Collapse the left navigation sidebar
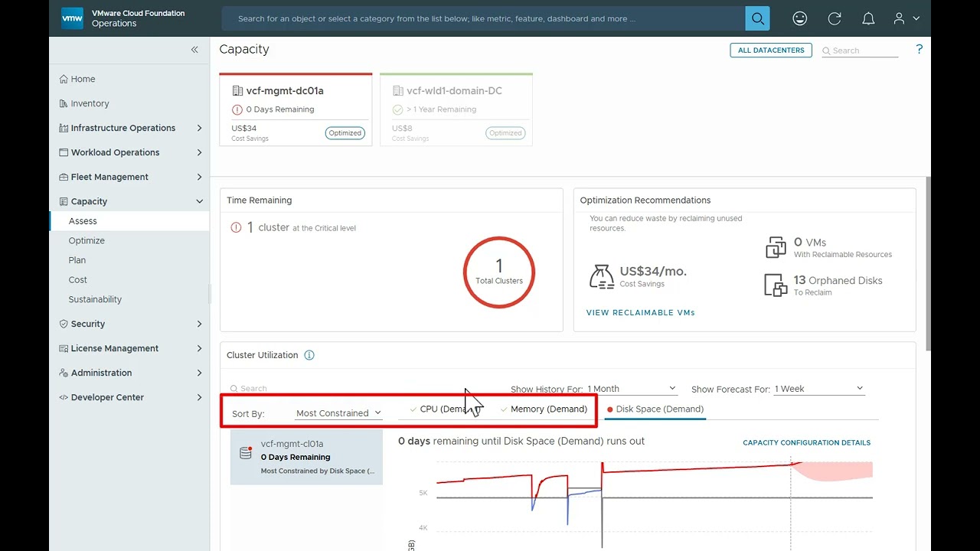The height and width of the screenshot is (551, 980). point(194,50)
